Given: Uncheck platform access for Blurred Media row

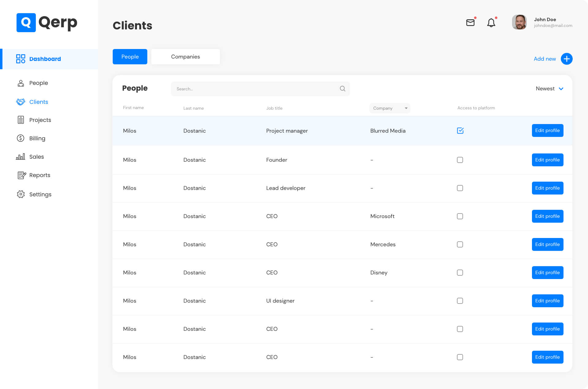Looking at the screenshot, I should pyautogui.click(x=460, y=131).
